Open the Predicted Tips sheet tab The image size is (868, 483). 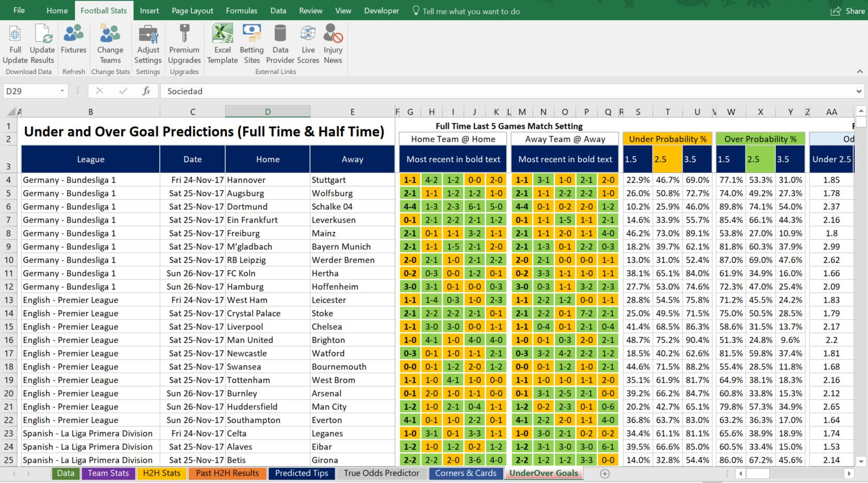point(301,473)
